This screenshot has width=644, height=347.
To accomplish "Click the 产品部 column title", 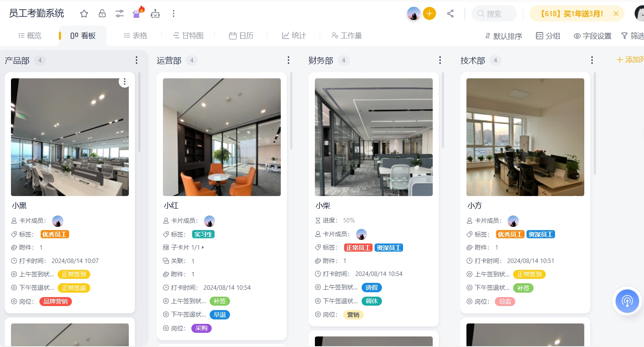I will (17, 60).
